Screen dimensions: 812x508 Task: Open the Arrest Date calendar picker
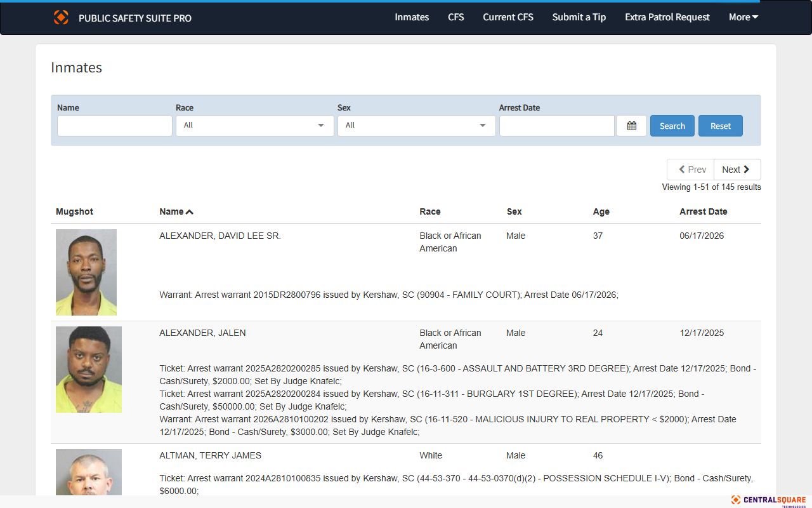[x=631, y=126]
